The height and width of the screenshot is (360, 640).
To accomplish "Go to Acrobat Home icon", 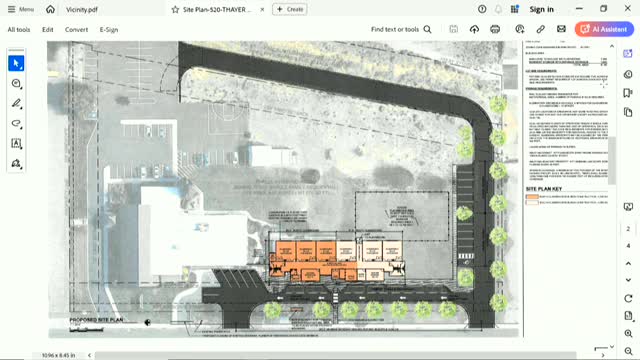I will [50, 9].
